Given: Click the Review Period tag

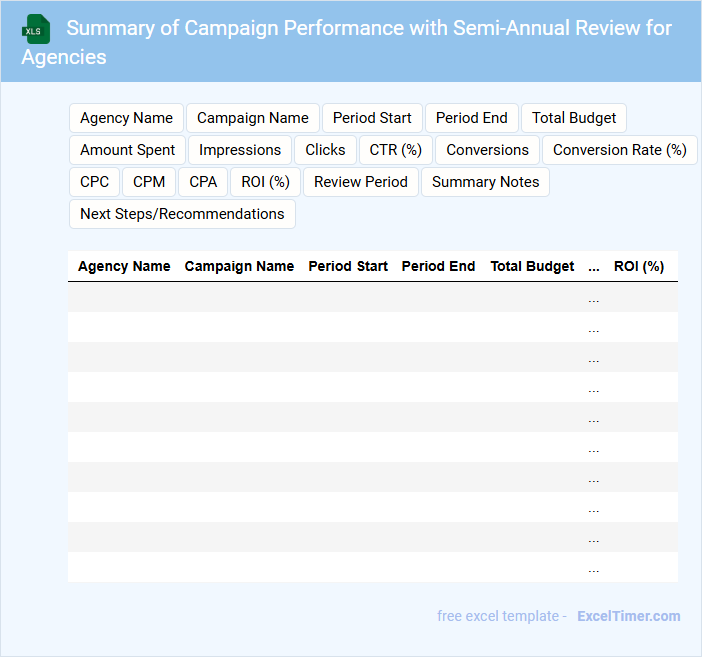Looking at the screenshot, I should (x=361, y=182).
